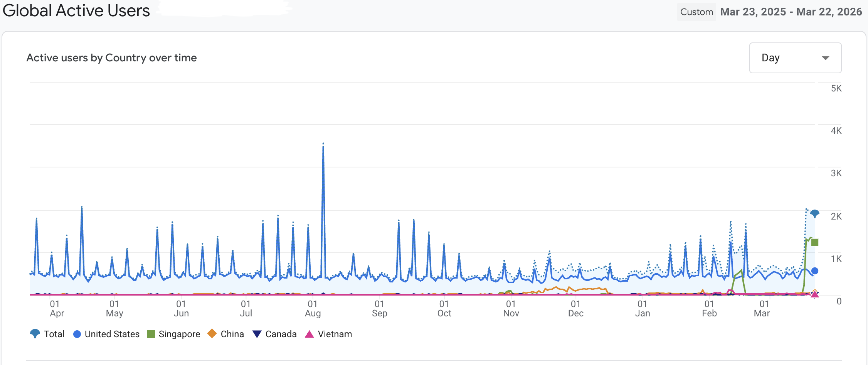The height and width of the screenshot is (365, 868).
Task: Toggle the Singapore series via its label
Action: click(179, 334)
